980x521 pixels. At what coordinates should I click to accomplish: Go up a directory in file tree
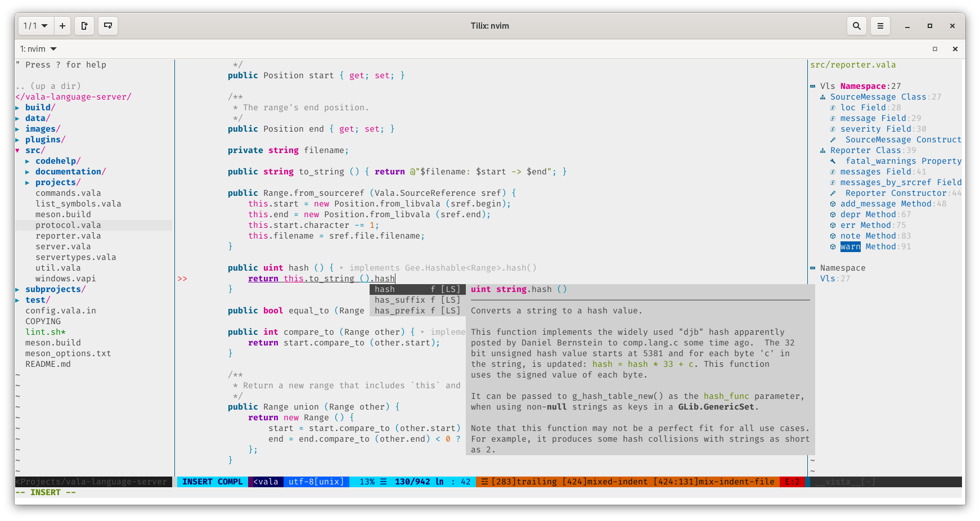pos(48,86)
